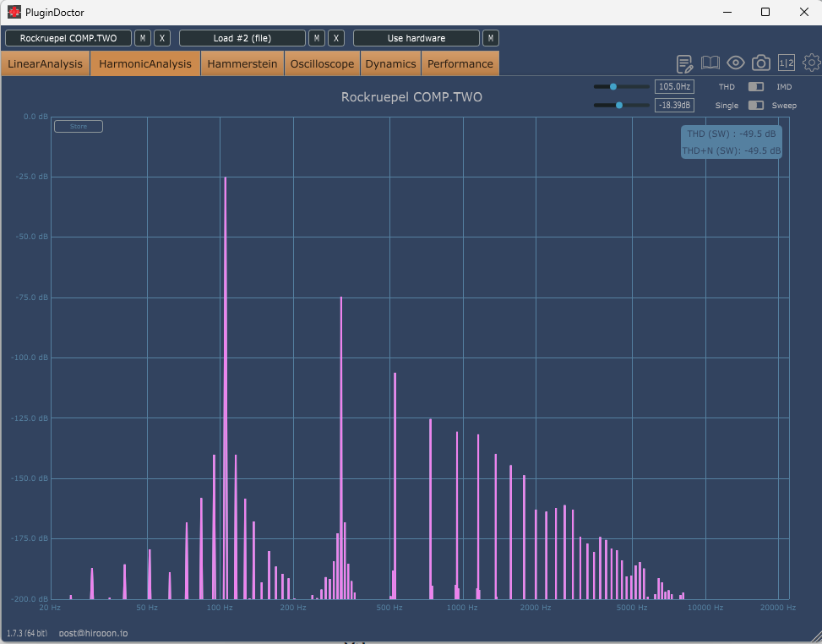Click Use hardware button
Image resolution: width=822 pixels, height=644 pixels.
[x=416, y=38]
